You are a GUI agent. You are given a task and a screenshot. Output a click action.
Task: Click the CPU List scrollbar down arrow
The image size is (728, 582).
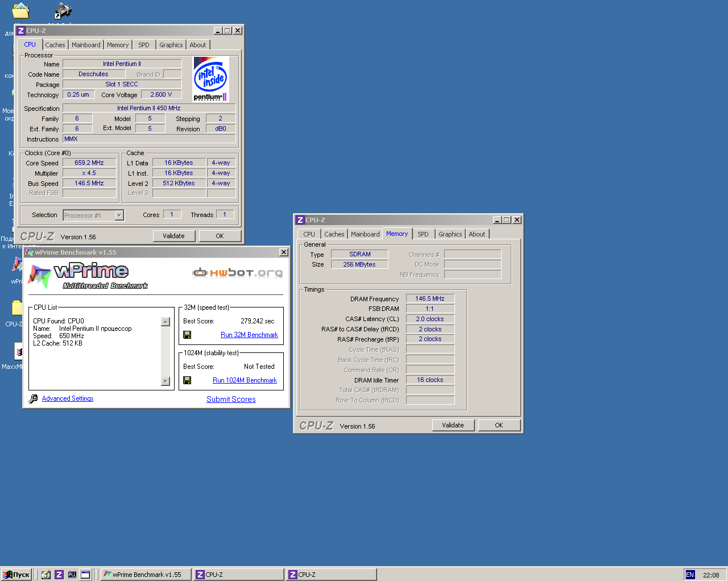click(x=166, y=381)
